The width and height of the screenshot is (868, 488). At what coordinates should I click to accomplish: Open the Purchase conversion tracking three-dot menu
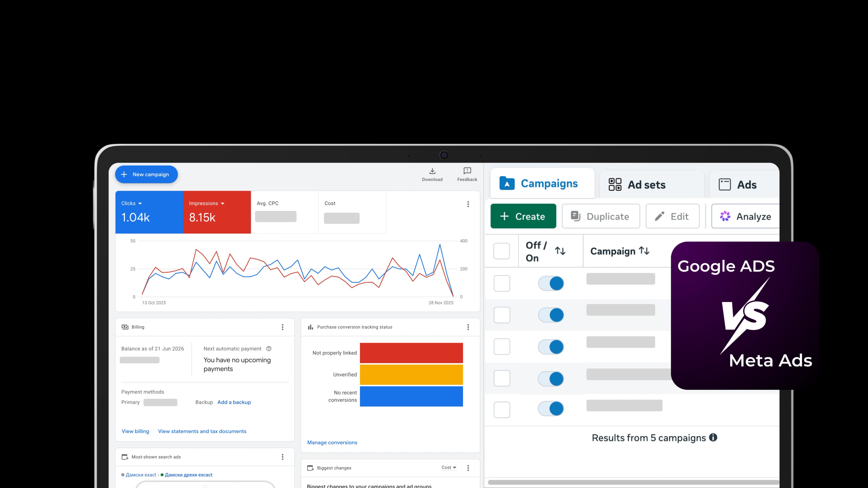pos(468,327)
